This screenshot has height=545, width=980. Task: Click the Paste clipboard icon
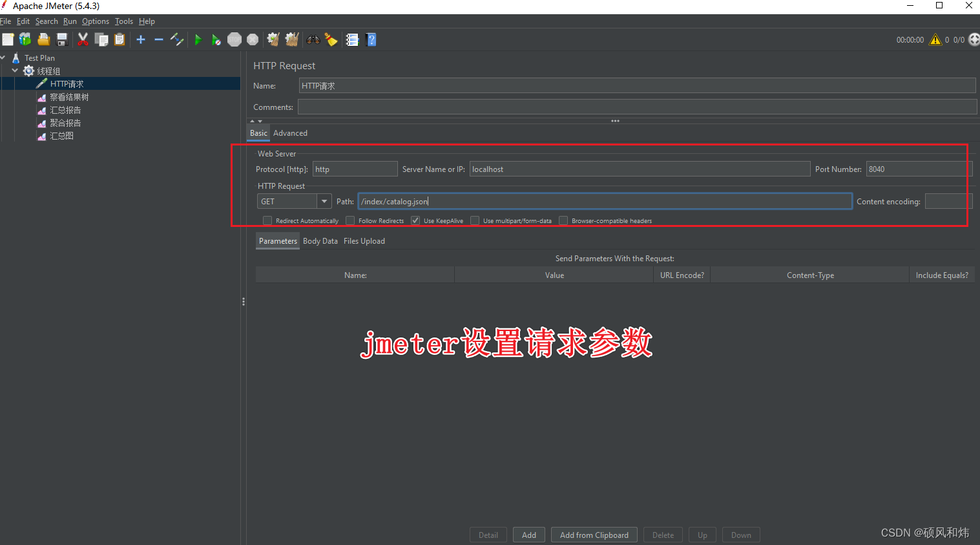tap(120, 40)
